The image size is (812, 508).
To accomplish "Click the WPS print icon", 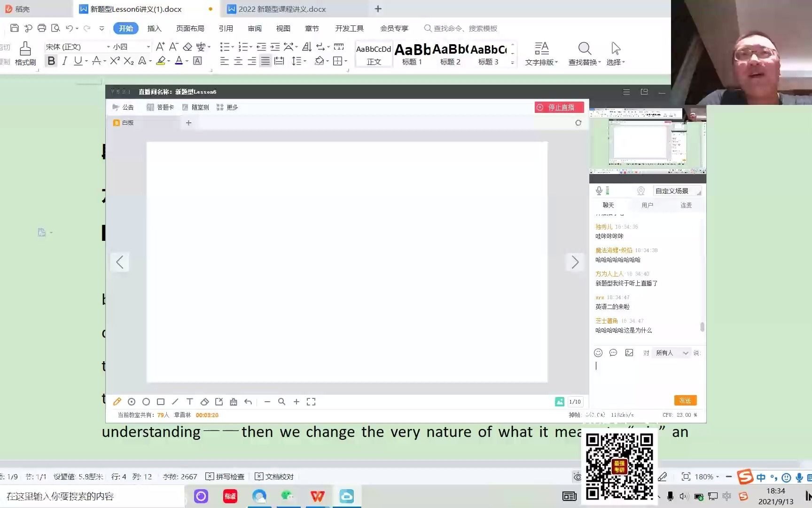I will point(42,28).
